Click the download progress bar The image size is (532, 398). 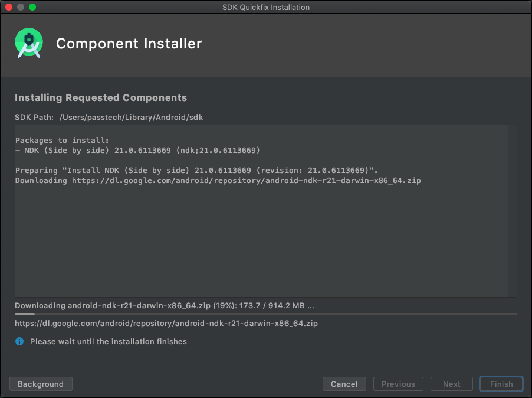(x=265, y=314)
